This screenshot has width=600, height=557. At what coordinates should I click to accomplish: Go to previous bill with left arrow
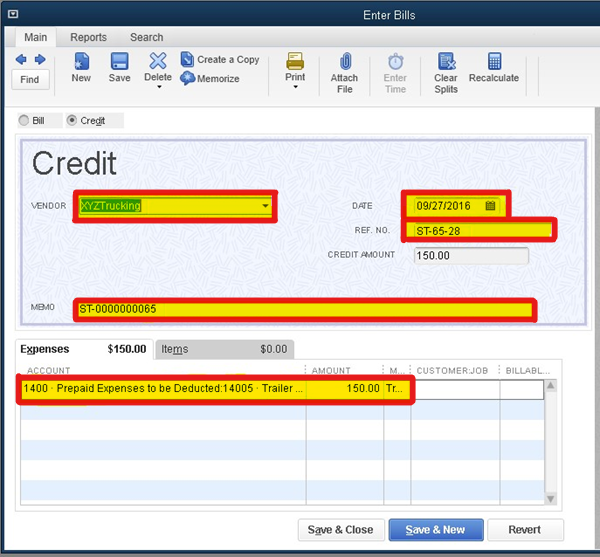(x=21, y=60)
